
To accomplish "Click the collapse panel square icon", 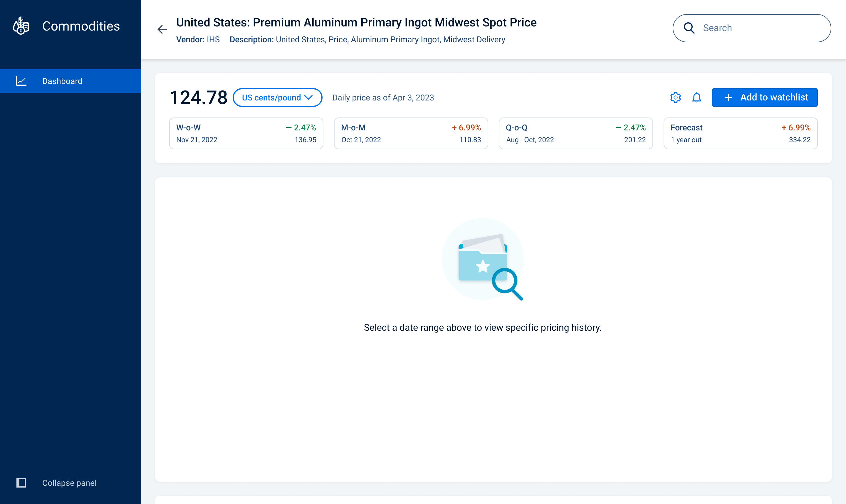I will [21, 483].
